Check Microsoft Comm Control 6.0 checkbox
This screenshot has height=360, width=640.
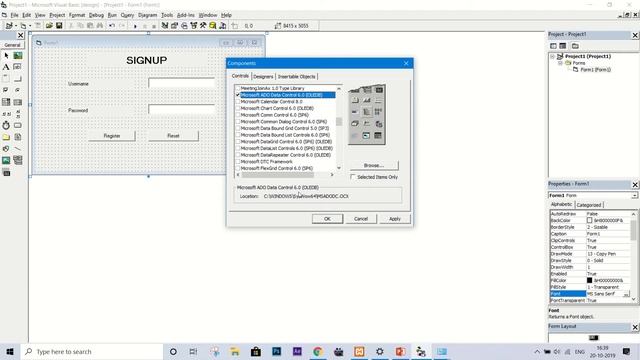click(238, 115)
